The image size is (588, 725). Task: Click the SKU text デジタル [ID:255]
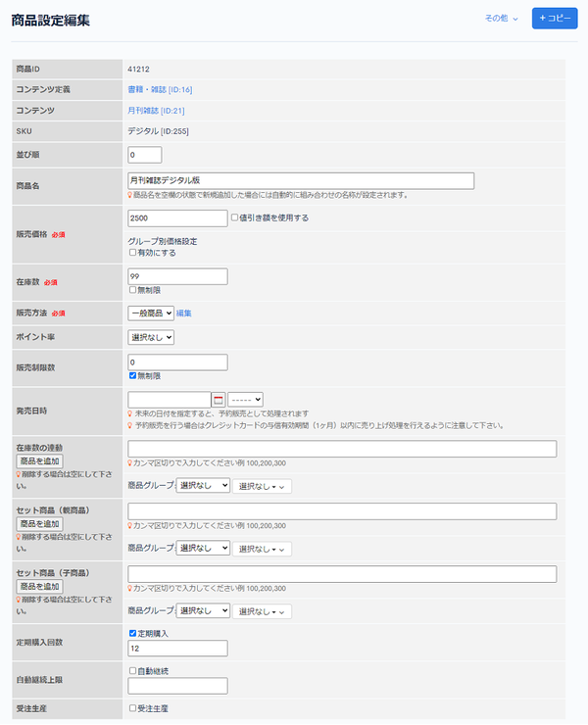point(158,131)
